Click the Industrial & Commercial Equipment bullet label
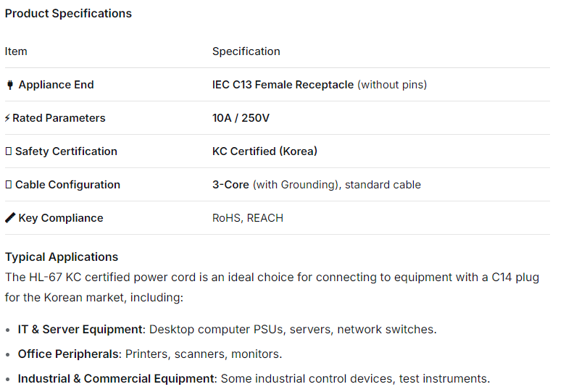 tap(116, 379)
